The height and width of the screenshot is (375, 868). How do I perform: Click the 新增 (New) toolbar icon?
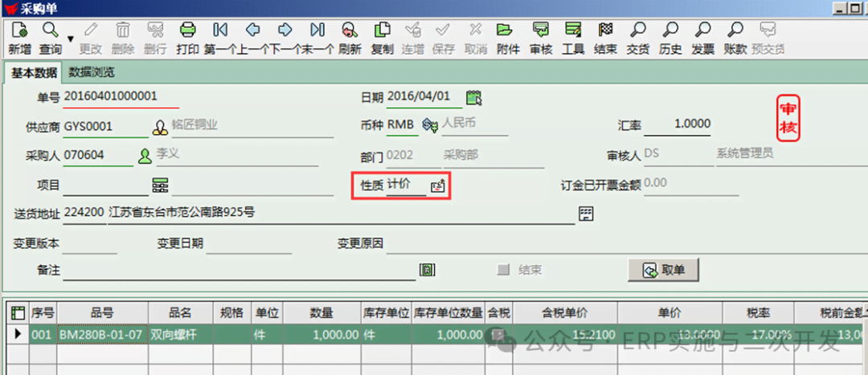19,38
